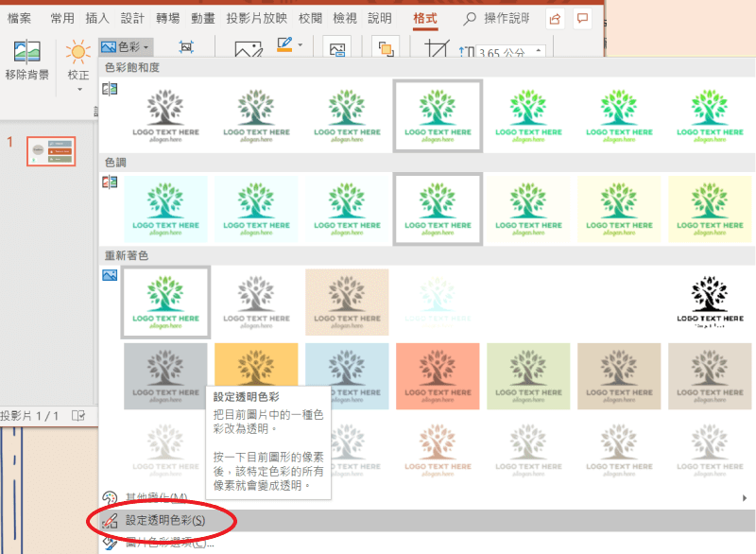
Task: Click the 色調 color tone section icon
Action: (x=110, y=182)
